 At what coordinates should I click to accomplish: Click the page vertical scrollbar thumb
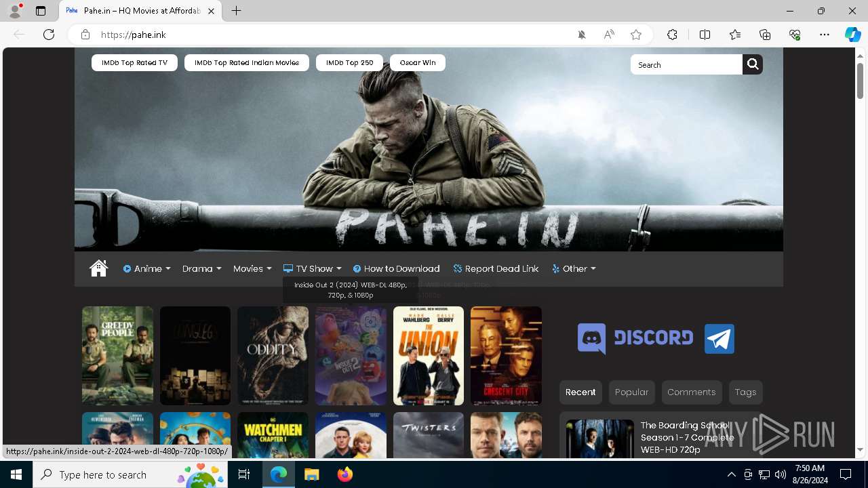[861, 80]
